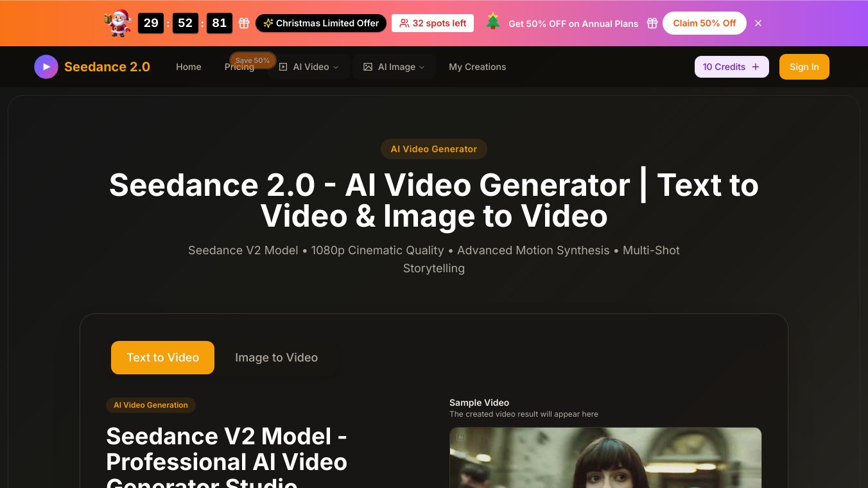This screenshot has width=868, height=488.
Task: Click the Sample Video thumbnail
Action: (604, 458)
